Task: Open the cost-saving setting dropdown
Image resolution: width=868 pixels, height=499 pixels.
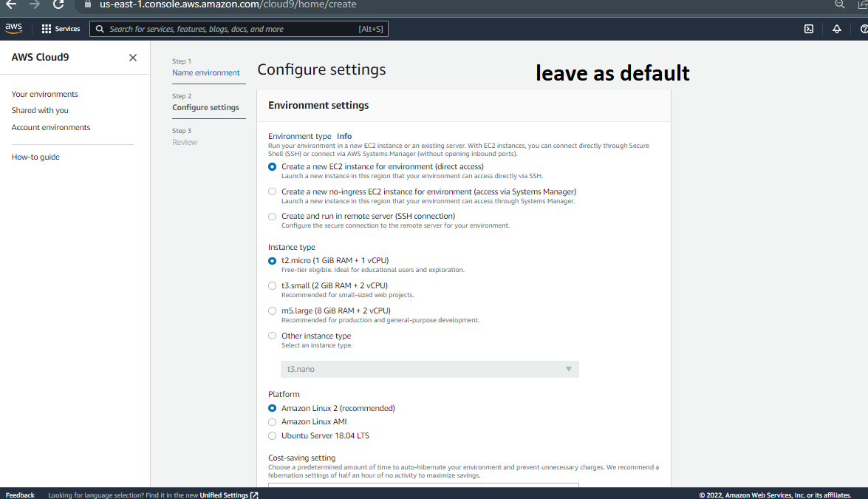Action: [423, 485]
